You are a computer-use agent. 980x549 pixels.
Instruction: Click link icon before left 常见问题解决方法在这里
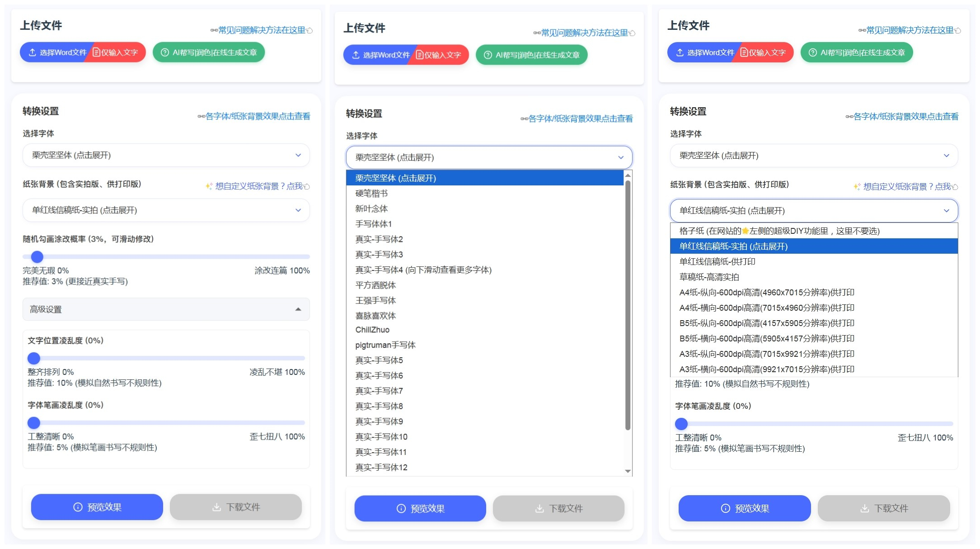pyautogui.click(x=214, y=30)
